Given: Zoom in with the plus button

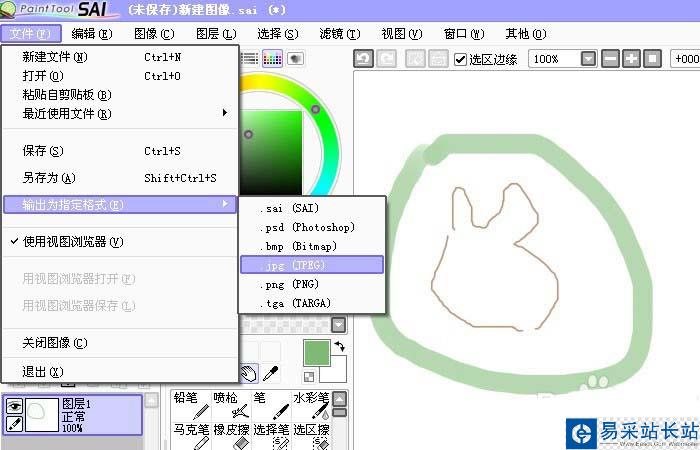Looking at the screenshot, I should tap(631, 59).
